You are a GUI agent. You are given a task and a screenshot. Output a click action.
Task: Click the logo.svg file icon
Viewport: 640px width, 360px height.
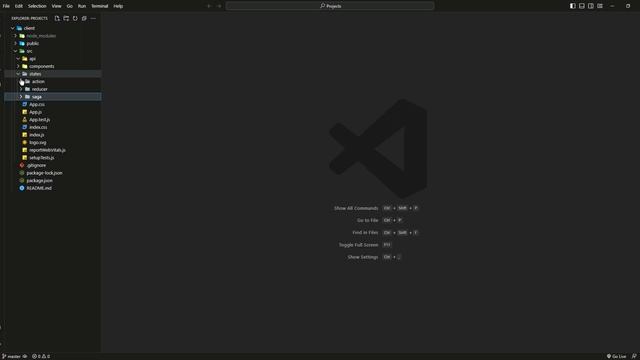pyautogui.click(x=24, y=142)
